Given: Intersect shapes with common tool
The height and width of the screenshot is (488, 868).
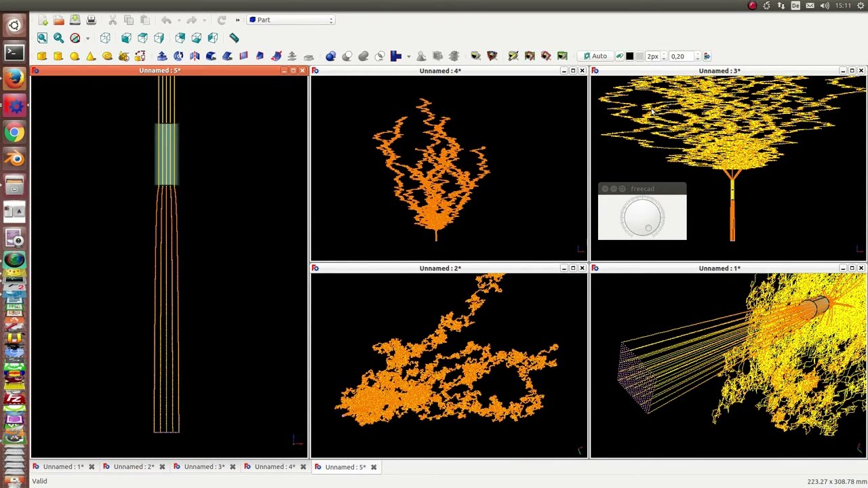Looking at the screenshot, I should pos(380,56).
